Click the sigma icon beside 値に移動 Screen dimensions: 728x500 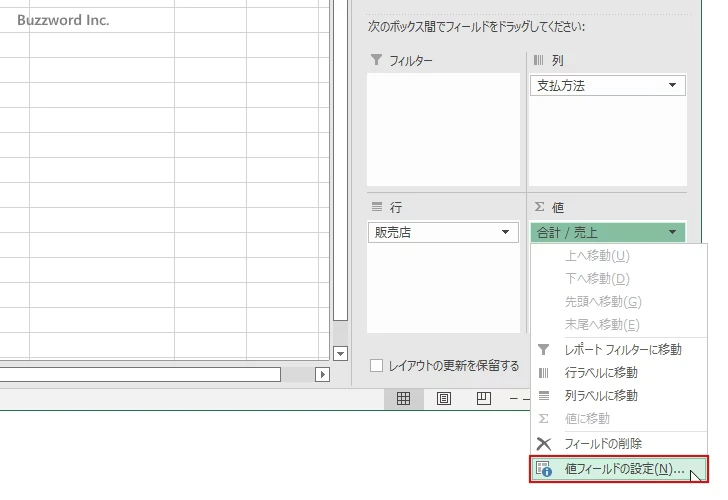(544, 419)
